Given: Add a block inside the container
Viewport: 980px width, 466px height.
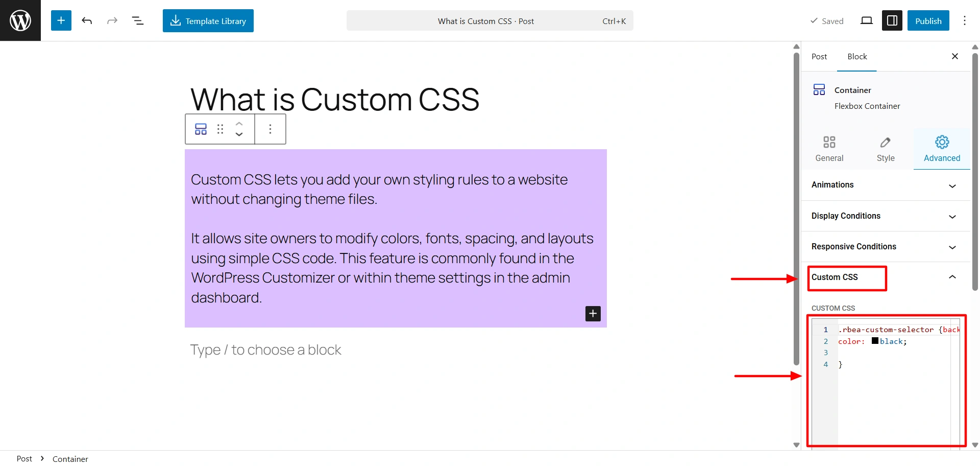Looking at the screenshot, I should (x=593, y=313).
